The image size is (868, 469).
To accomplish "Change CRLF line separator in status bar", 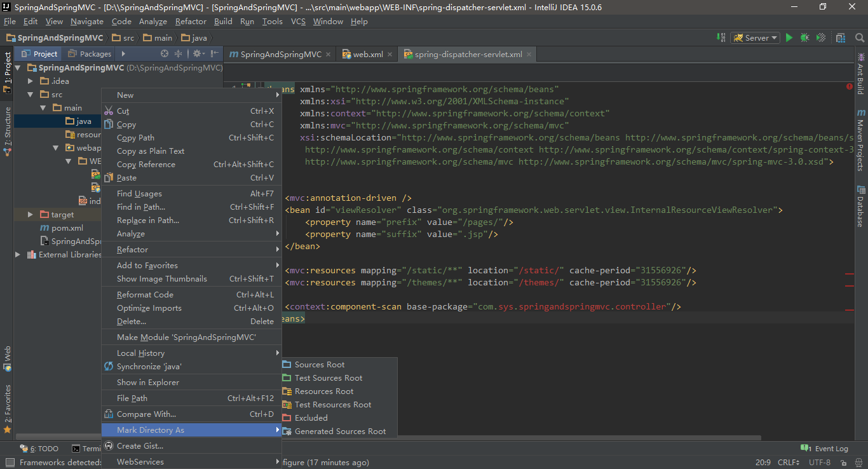I will point(789,462).
